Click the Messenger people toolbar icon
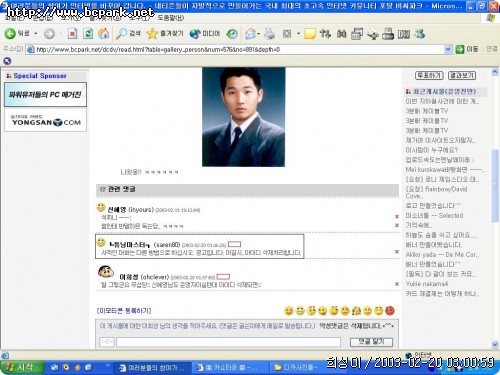This screenshot has height=375, width=500. point(420,34)
